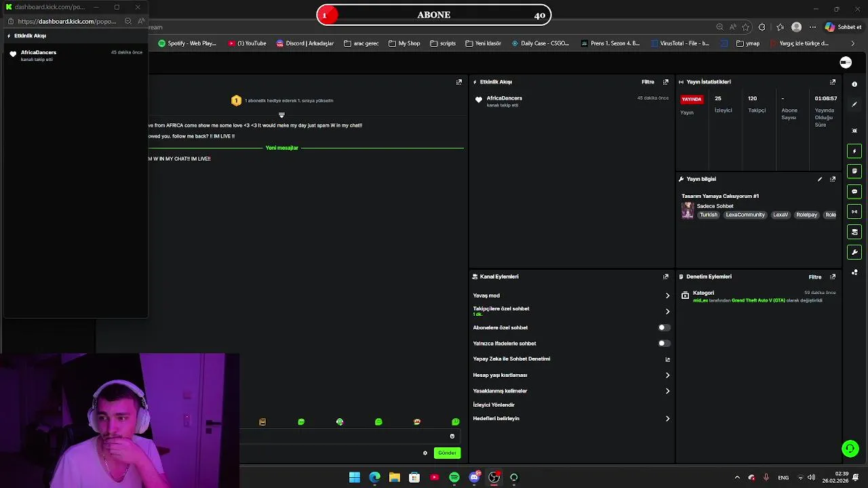Pop out the Yayın bilgisi panel
The height and width of the screenshot is (488, 868).
[833, 179]
